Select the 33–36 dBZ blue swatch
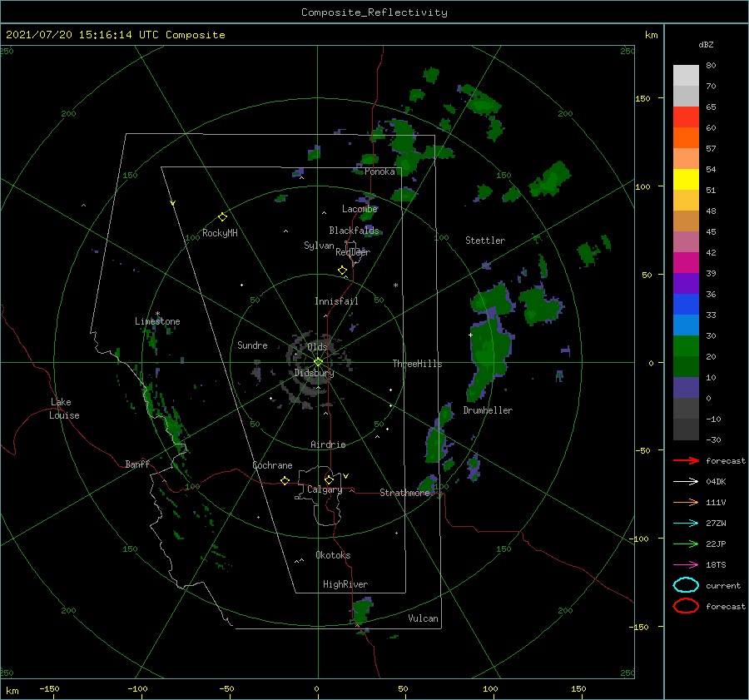Viewport: 749px width, 700px height. click(x=686, y=304)
